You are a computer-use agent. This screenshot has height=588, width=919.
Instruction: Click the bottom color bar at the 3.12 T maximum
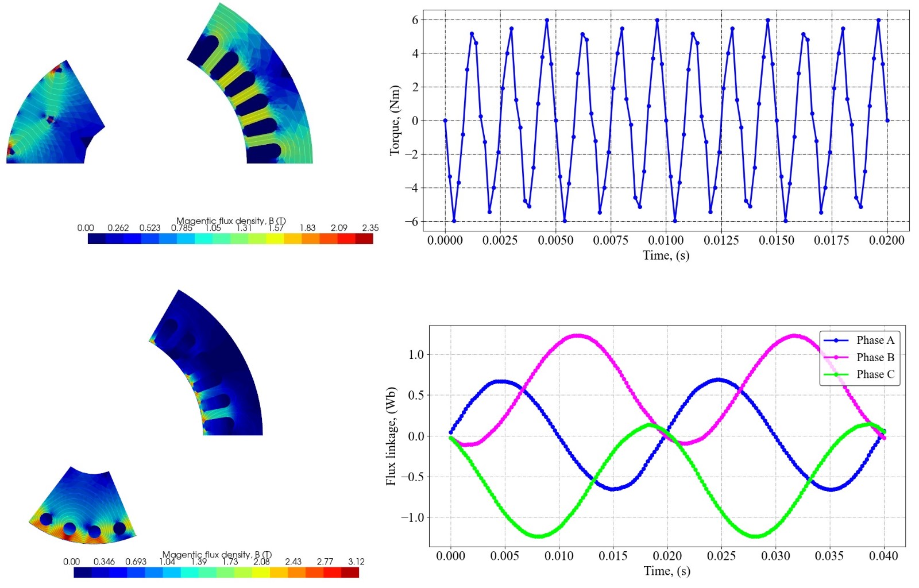(350, 572)
